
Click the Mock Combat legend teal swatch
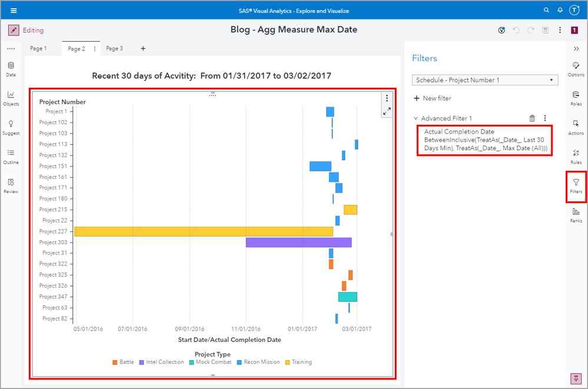pyautogui.click(x=191, y=363)
